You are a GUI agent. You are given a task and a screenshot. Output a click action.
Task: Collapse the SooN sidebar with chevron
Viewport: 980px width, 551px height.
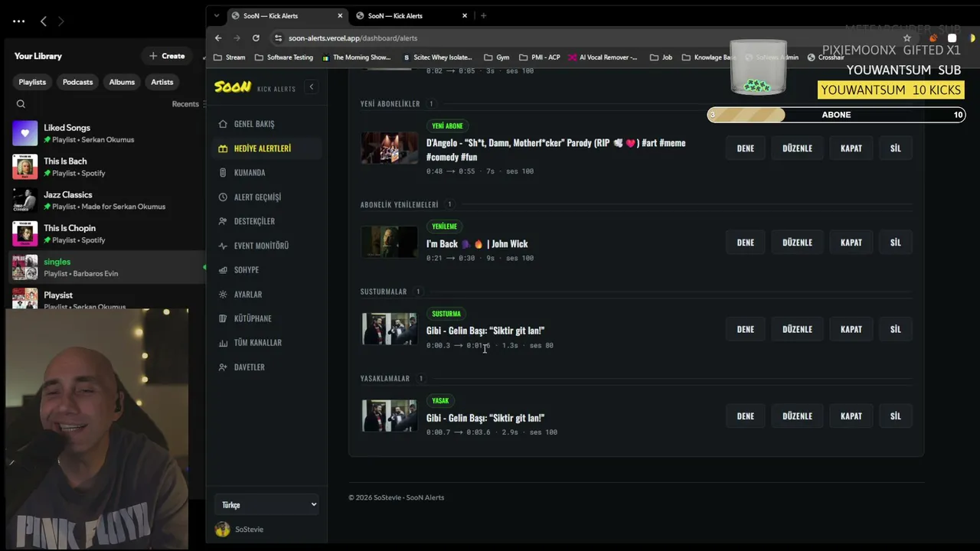[x=311, y=87]
